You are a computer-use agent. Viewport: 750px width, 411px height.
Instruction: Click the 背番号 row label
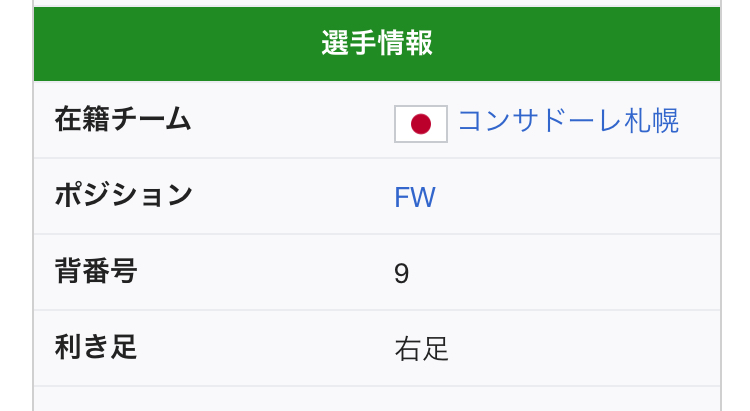96,272
